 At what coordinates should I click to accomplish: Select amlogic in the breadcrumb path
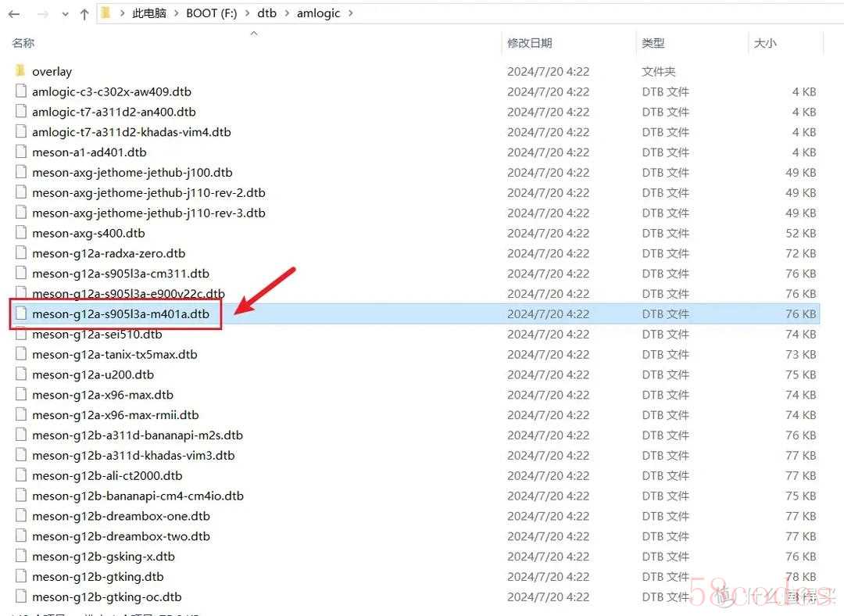click(x=319, y=13)
